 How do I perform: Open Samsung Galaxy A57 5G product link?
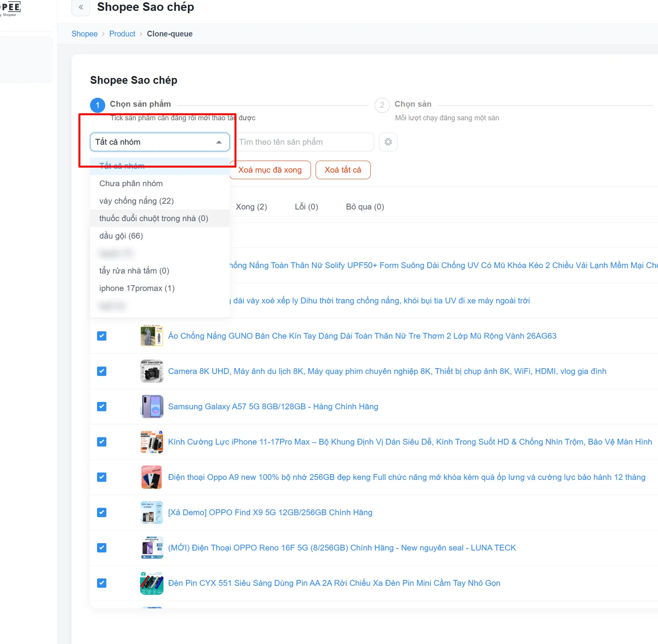click(x=273, y=407)
